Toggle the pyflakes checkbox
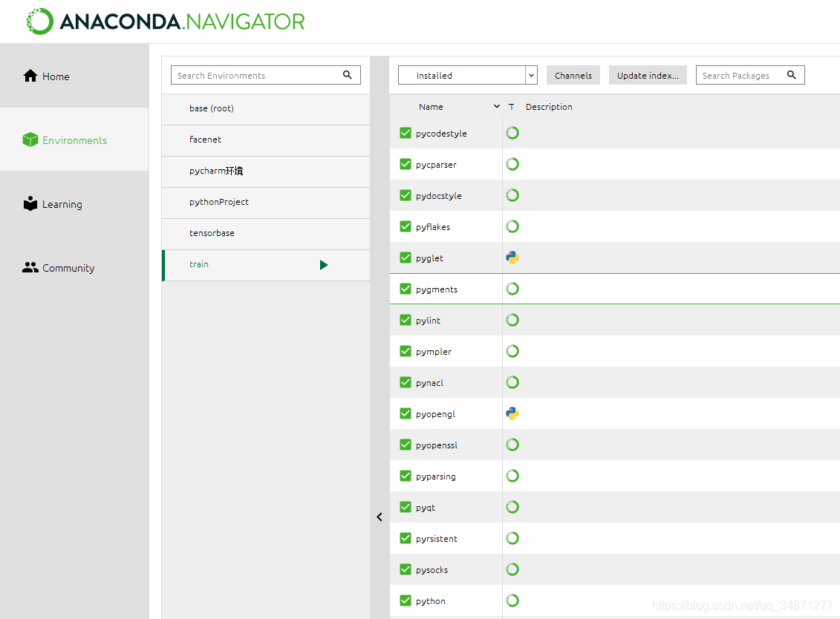The image size is (840, 619). tap(406, 226)
